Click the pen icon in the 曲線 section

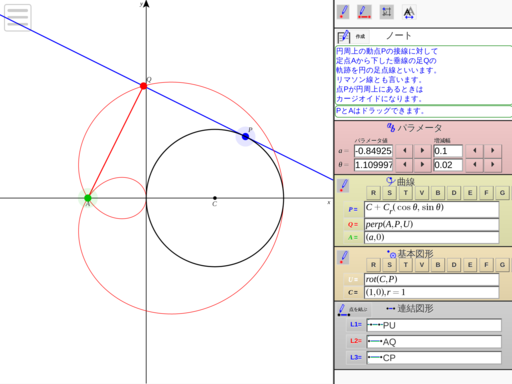(343, 186)
